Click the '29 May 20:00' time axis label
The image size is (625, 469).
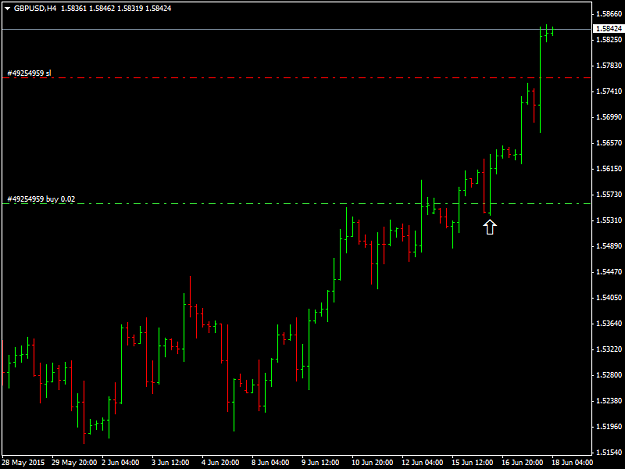tap(74, 463)
